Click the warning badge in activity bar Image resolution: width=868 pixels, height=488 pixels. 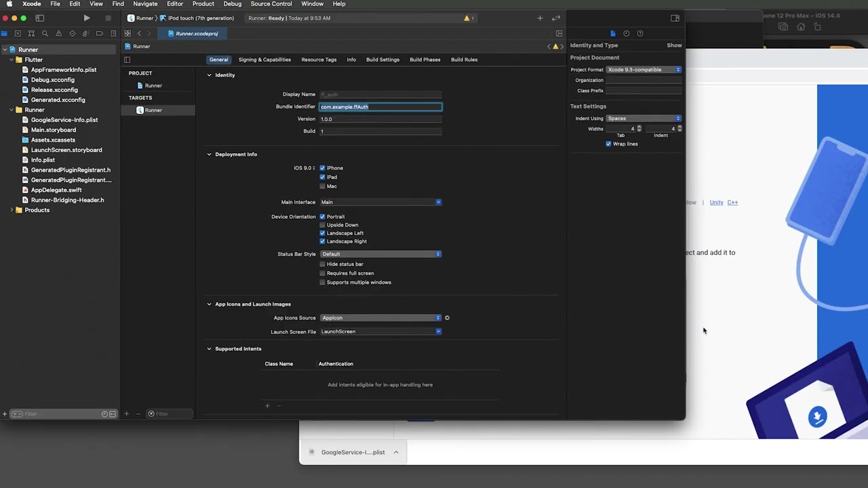[x=469, y=18]
